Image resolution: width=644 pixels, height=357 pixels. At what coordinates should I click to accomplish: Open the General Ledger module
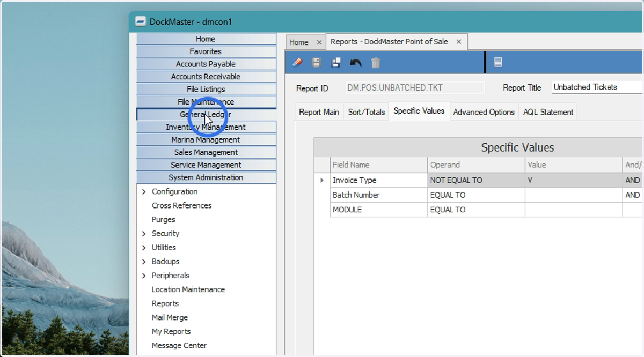click(206, 114)
